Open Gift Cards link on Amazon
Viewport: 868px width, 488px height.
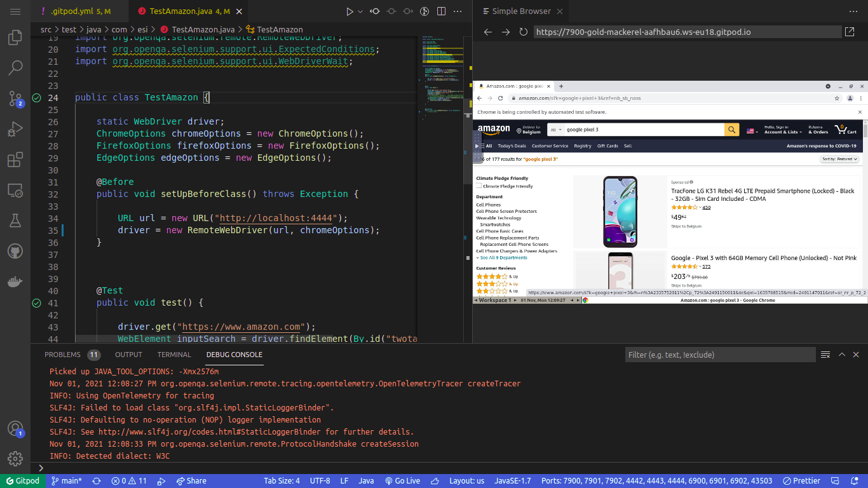click(x=607, y=146)
